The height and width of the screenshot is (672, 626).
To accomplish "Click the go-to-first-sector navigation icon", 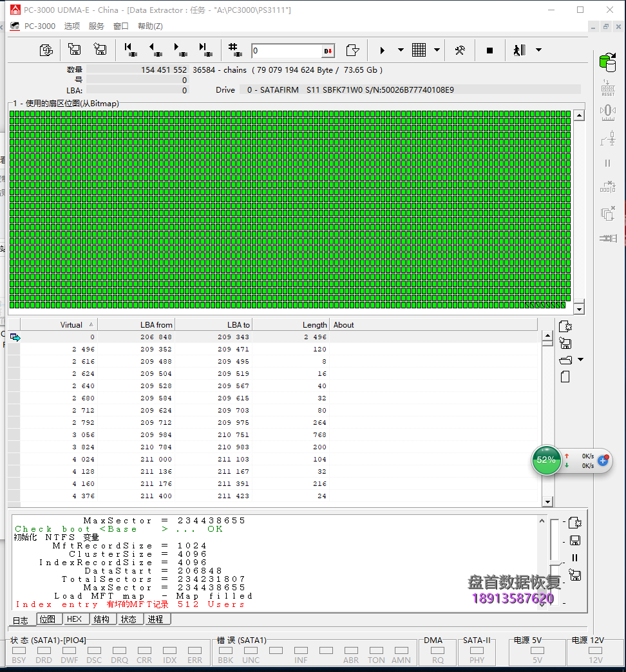I will [x=130, y=50].
